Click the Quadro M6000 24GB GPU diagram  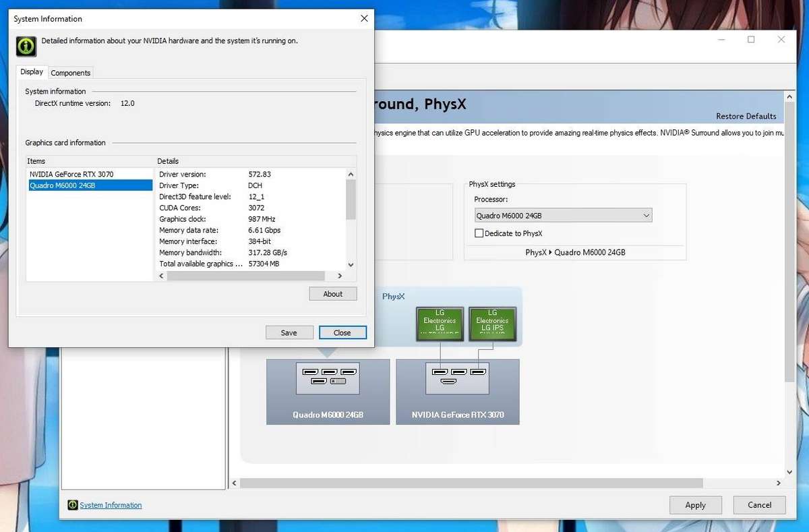(x=328, y=391)
